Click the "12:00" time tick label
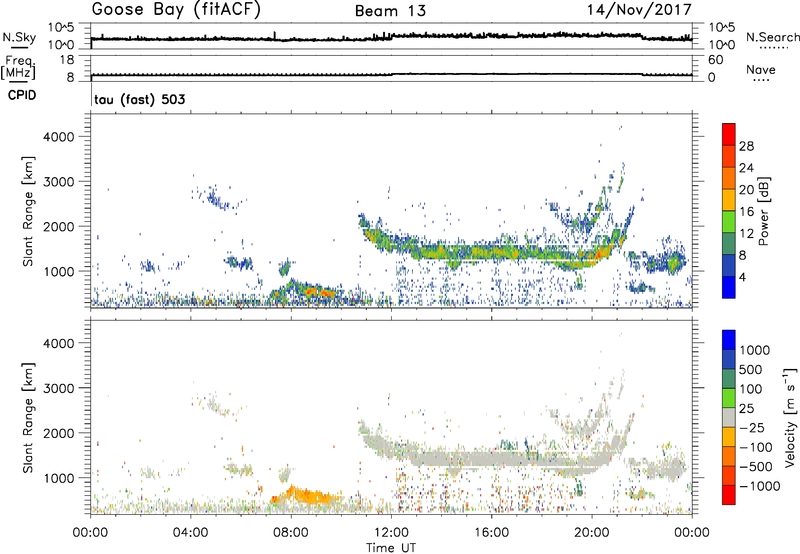 click(391, 533)
